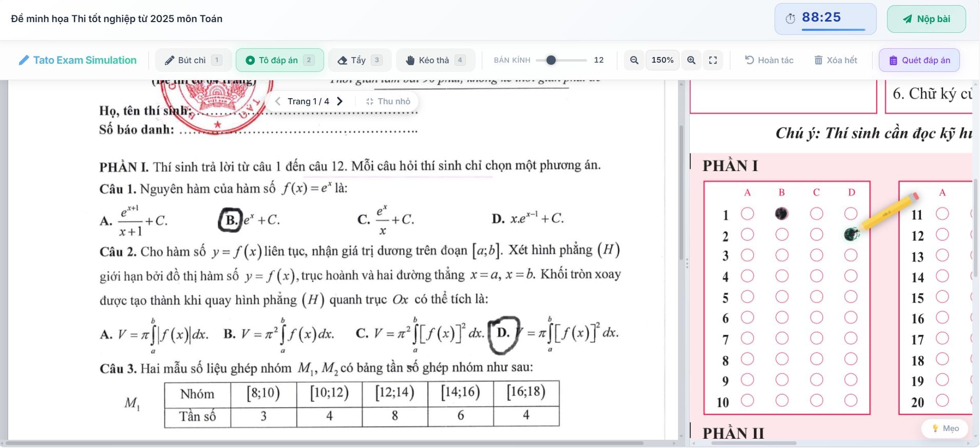The image size is (980, 448).
Task: Click the answer sheet horizontal scrollbar
Action: [x=754, y=443]
